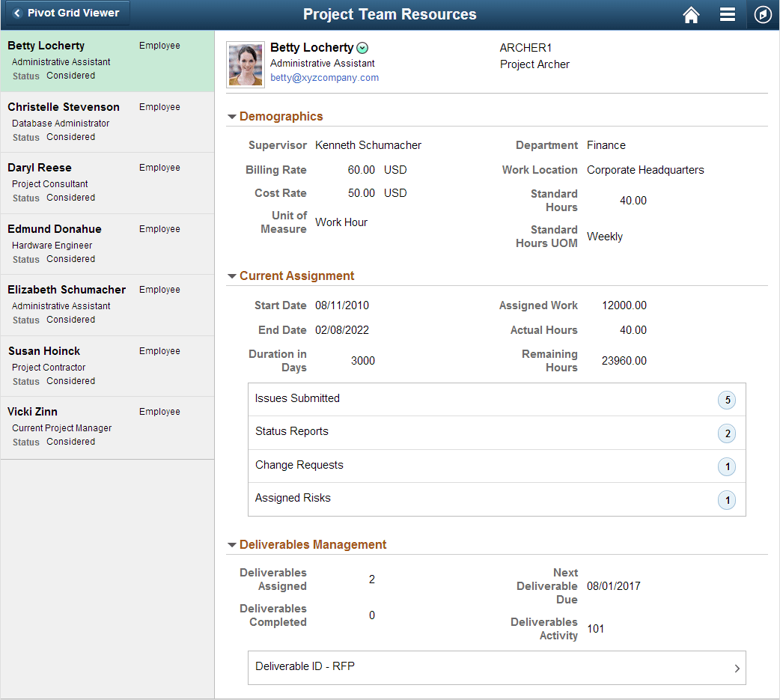Viewport: 780px width, 700px height.
Task: Click the Status Reports count badge
Action: (727, 433)
